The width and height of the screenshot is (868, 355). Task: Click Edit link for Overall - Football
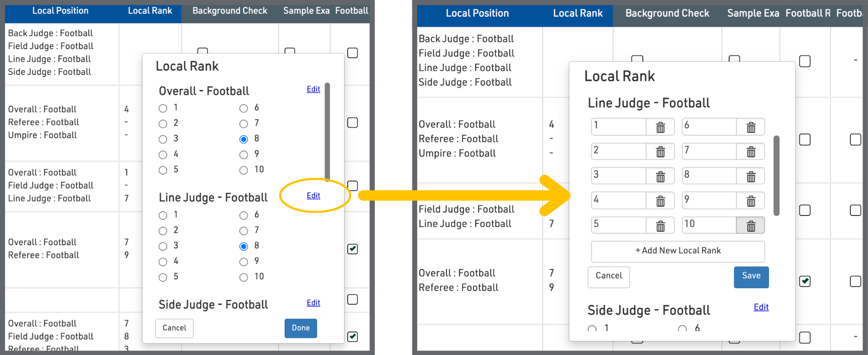(313, 89)
